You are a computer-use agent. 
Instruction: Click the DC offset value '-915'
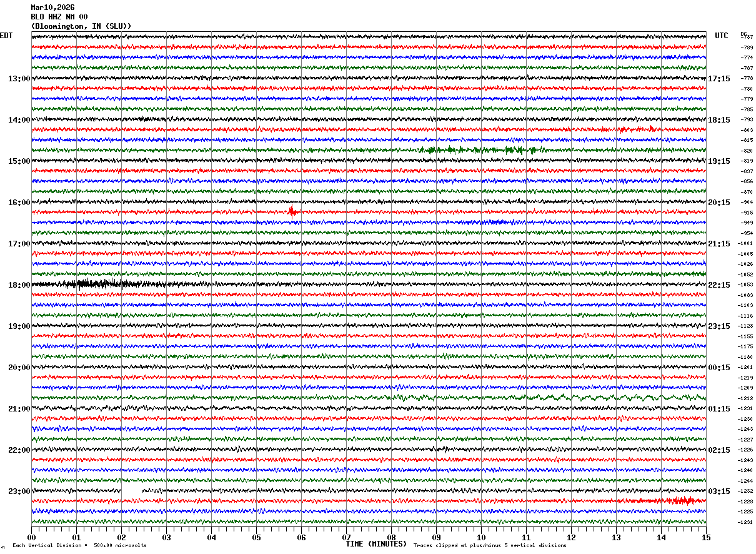tap(747, 213)
